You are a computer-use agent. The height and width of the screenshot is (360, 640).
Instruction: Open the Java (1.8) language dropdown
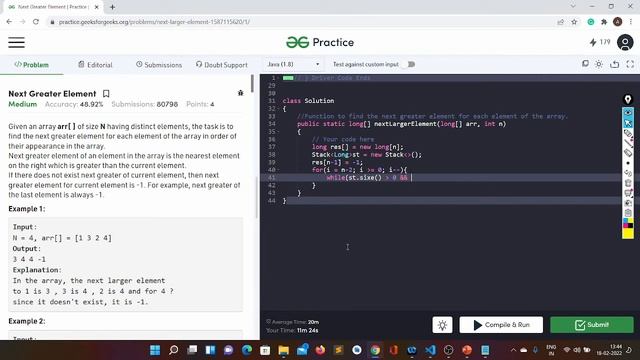(293, 64)
